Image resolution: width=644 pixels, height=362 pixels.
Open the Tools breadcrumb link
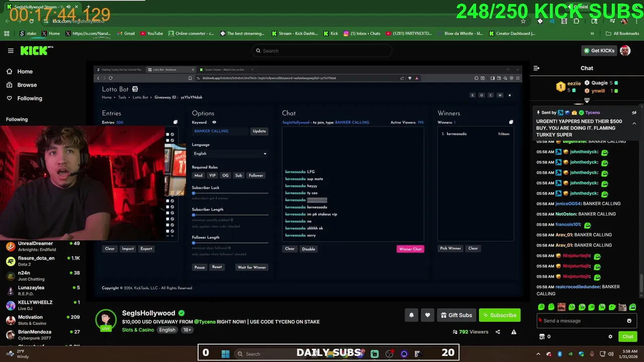coord(122,97)
